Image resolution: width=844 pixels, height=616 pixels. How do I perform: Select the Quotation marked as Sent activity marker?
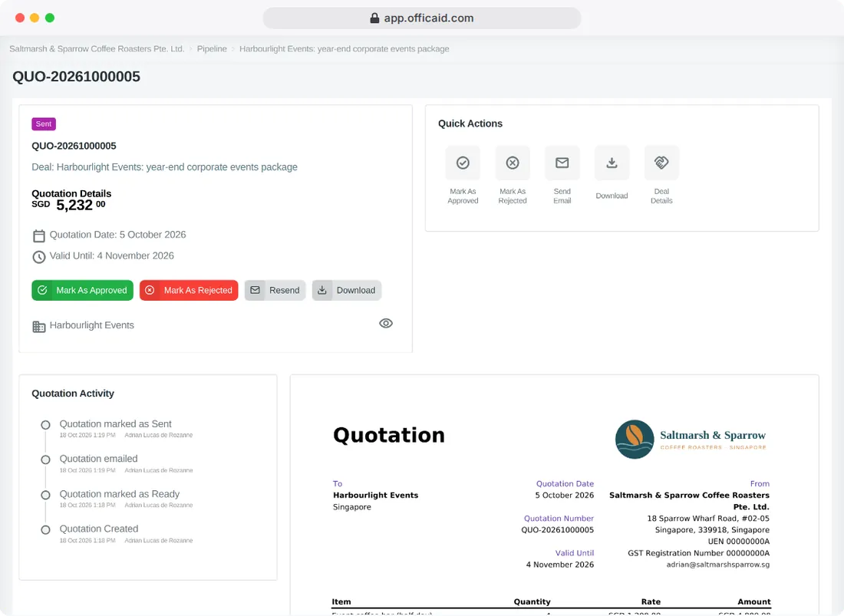pyautogui.click(x=46, y=425)
